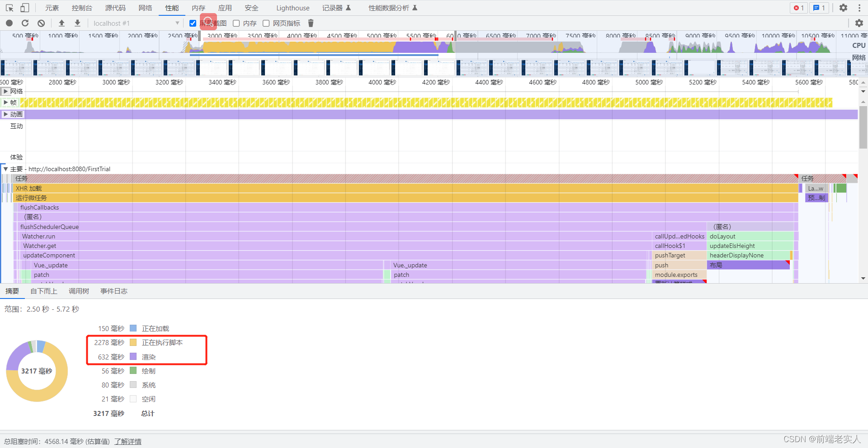The width and height of the screenshot is (868, 448).
Task: Collapse the 主要 main thread track
Action: coord(5,169)
